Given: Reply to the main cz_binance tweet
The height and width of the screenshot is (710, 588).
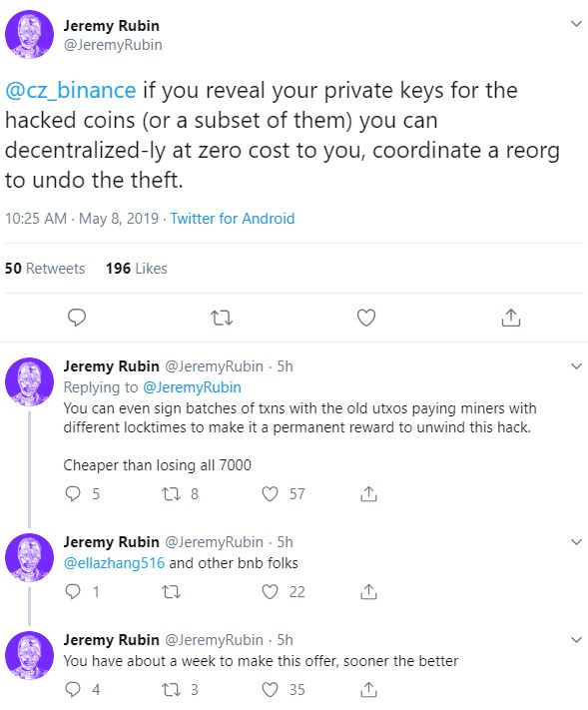Looking at the screenshot, I should 77,318.
